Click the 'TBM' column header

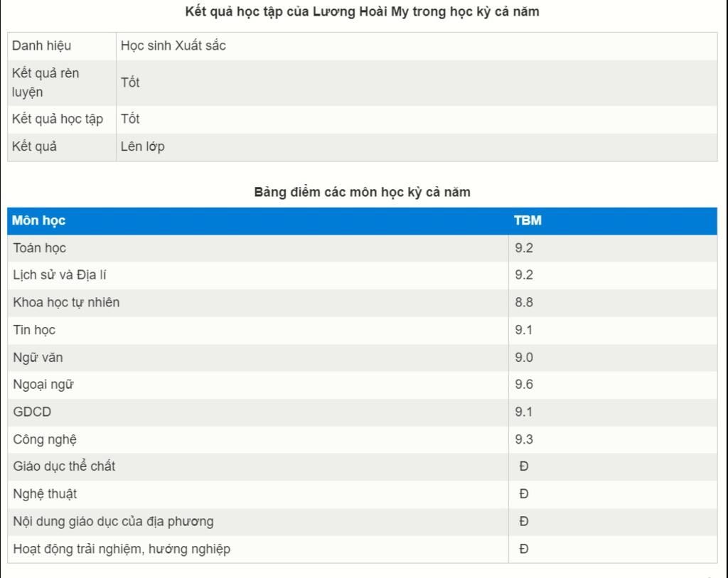click(x=528, y=220)
